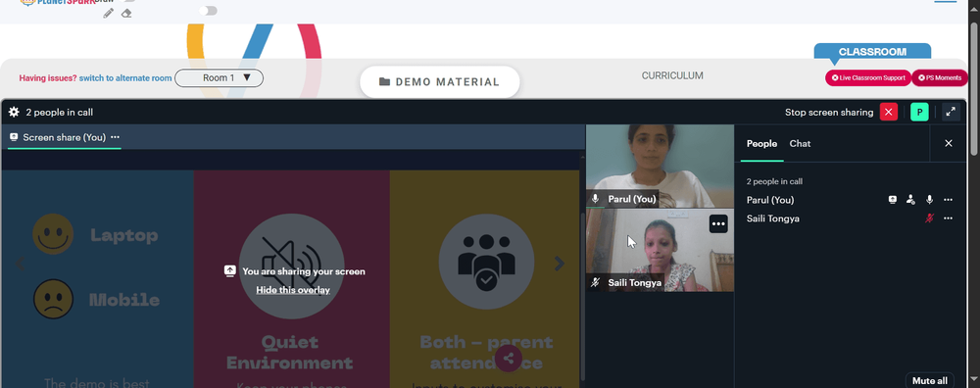This screenshot has height=388, width=980.
Task: Open call settings gear icon
Action: pos(14,113)
